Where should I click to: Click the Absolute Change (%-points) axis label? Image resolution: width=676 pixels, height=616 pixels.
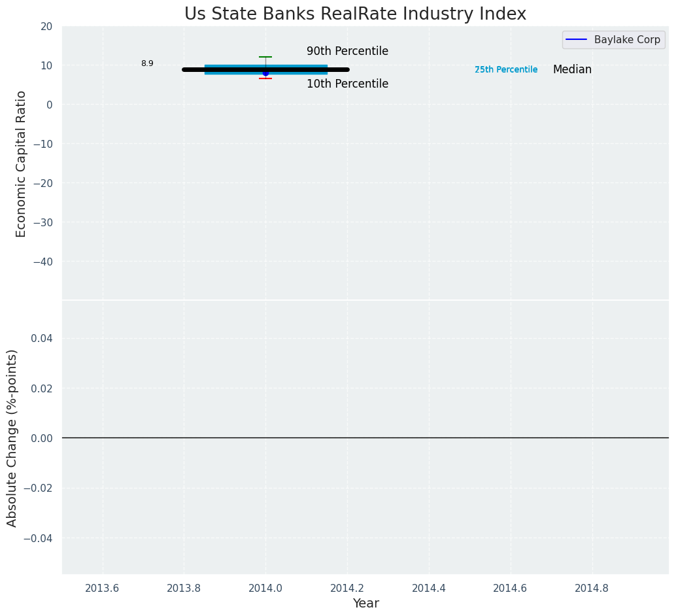click(x=12, y=437)
